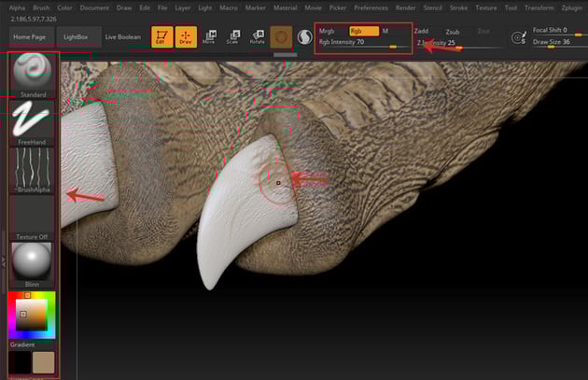Open the Blinn material picker
This screenshot has height=380, width=588.
(32, 265)
